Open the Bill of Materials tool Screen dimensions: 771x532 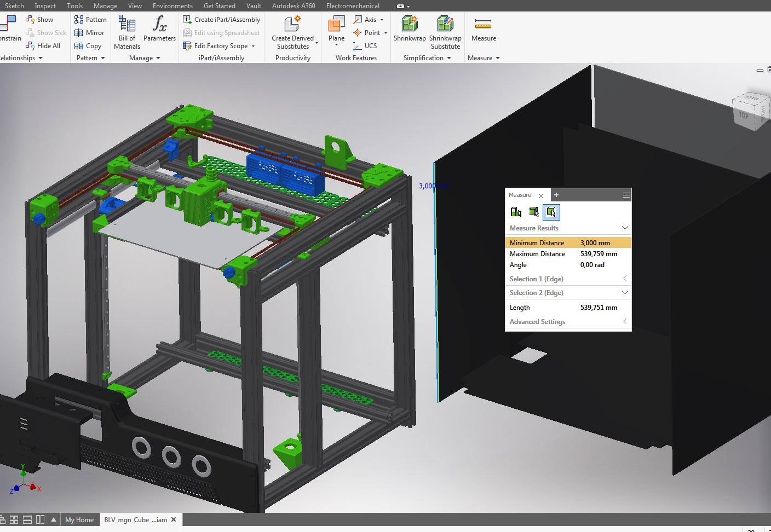126,32
